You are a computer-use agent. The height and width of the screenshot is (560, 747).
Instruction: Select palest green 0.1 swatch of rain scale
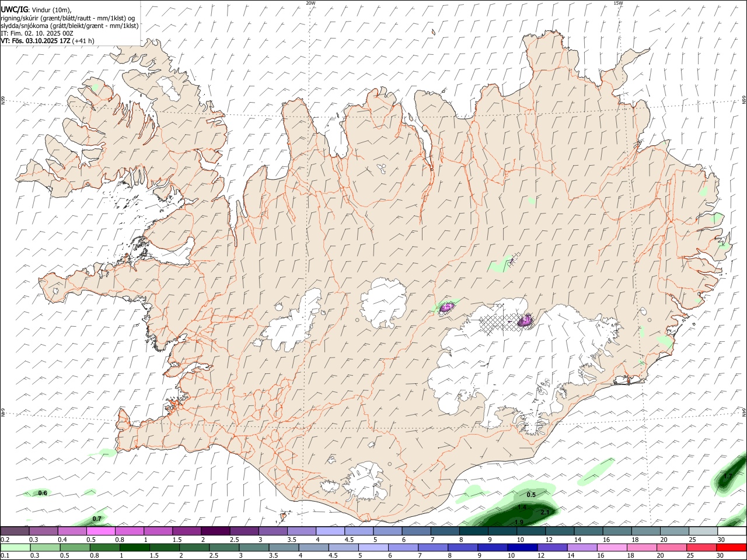point(15,547)
